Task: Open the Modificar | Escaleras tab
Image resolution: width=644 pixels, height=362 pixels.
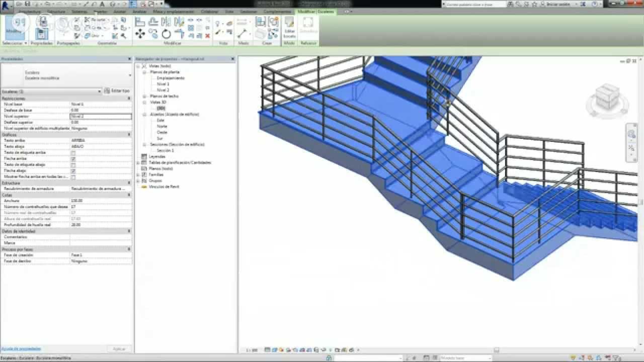Action: click(315, 11)
